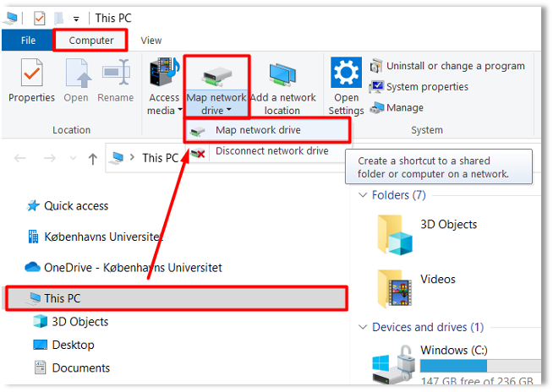Go back with the Back arrow
553x392 pixels.
(x=19, y=158)
